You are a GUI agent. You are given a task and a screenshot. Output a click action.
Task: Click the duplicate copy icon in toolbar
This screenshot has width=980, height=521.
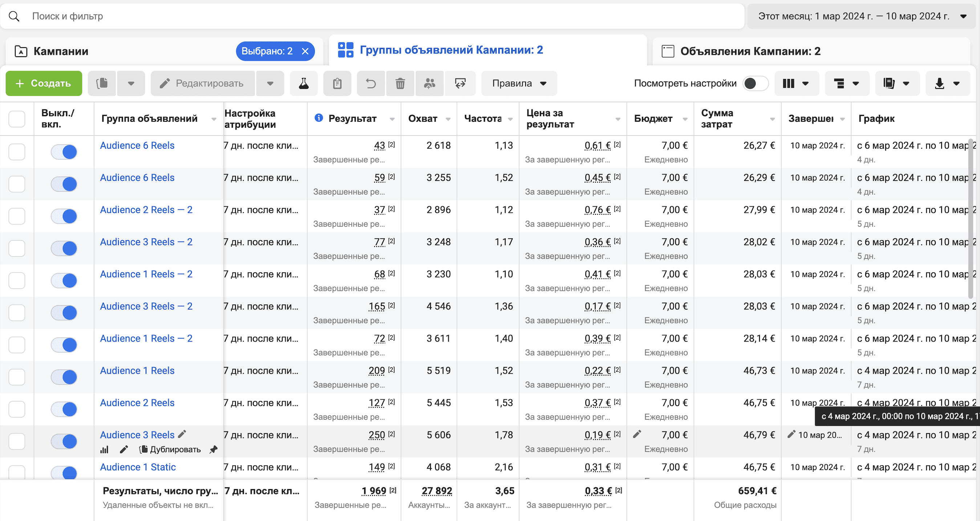(x=102, y=83)
